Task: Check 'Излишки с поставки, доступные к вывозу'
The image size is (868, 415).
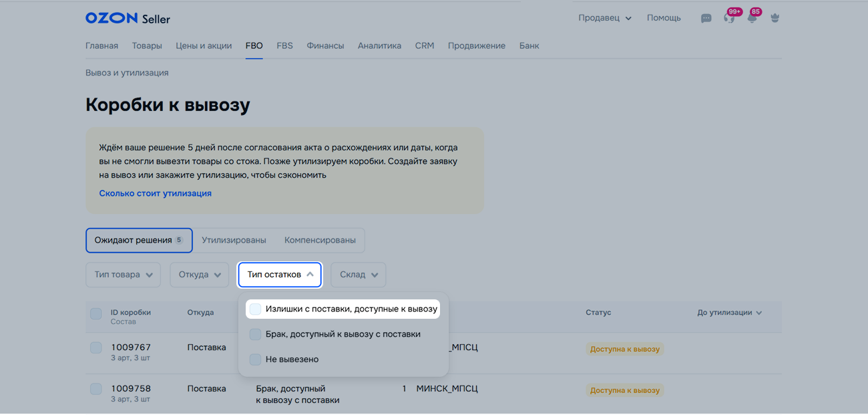Action: click(x=256, y=309)
